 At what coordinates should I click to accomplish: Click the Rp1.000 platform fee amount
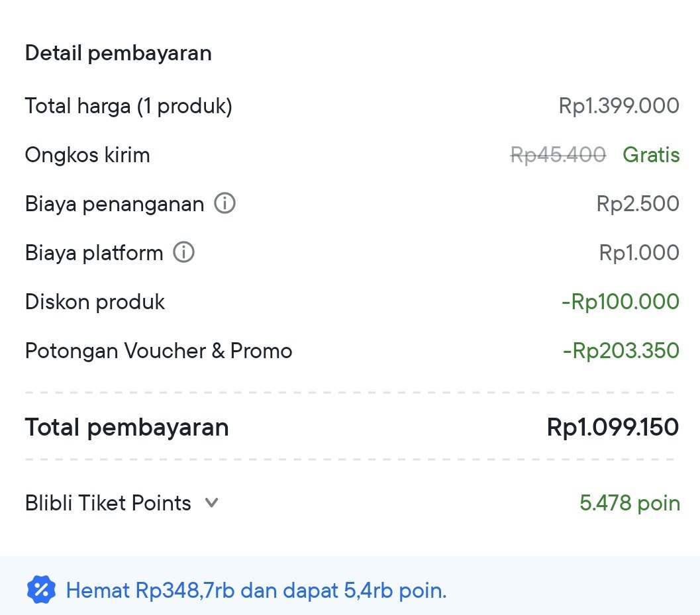[639, 253]
